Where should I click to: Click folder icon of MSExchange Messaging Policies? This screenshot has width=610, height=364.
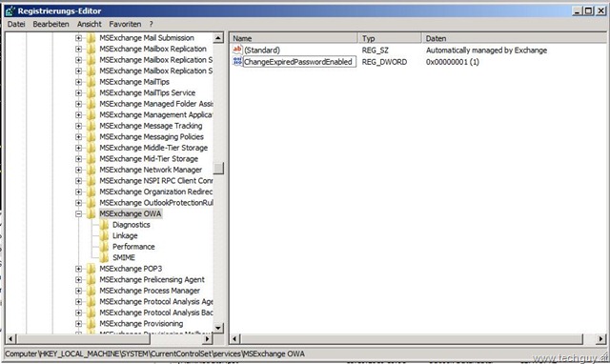click(x=91, y=137)
